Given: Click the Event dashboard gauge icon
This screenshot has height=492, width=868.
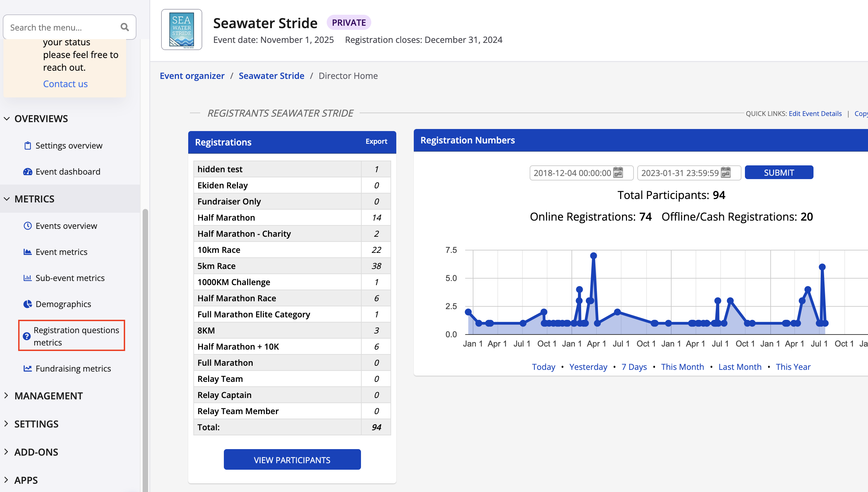Looking at the screenshot, I should 27,172.
